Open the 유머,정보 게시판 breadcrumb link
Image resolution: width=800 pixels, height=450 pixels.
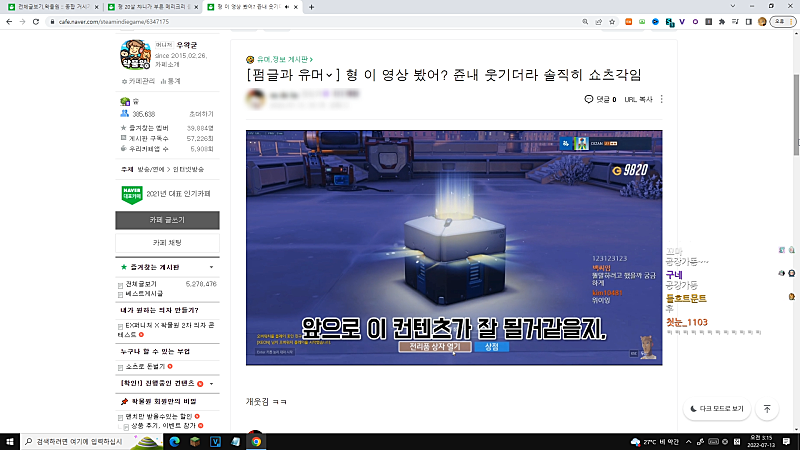(285, 60)
